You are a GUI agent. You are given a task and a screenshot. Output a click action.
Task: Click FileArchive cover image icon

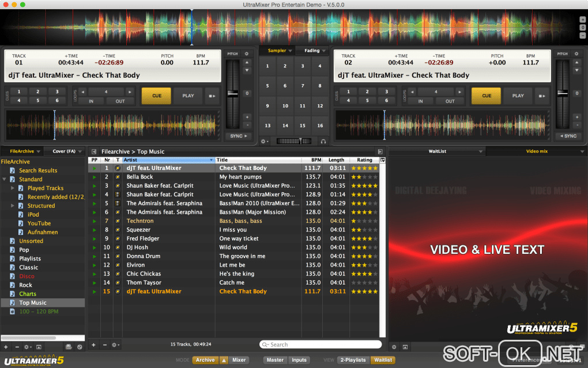pos(39,347)
